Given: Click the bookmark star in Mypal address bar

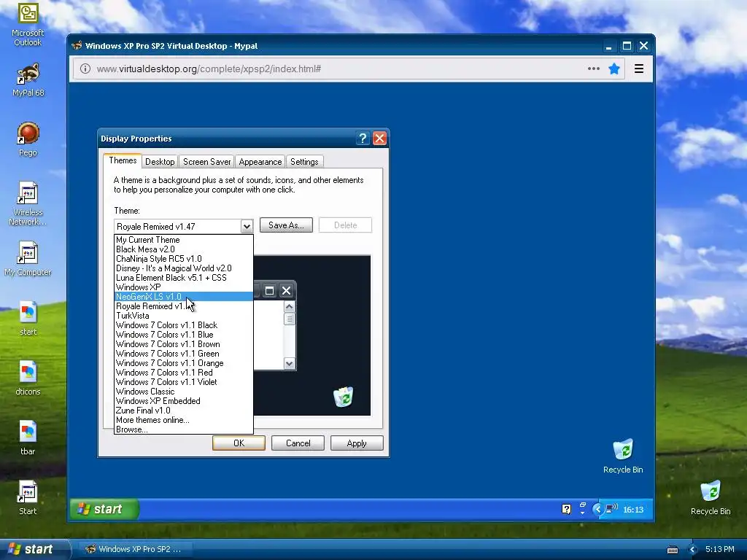Looking at the screenshot, I should 614,69.
